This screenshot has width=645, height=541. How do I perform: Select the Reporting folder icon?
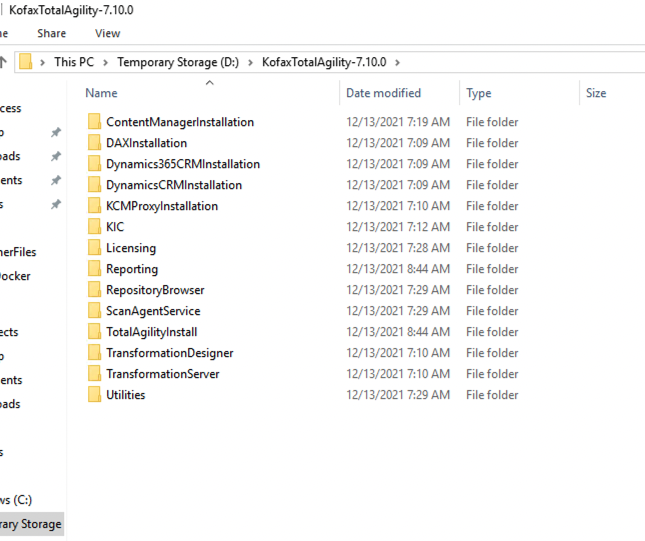94,269
